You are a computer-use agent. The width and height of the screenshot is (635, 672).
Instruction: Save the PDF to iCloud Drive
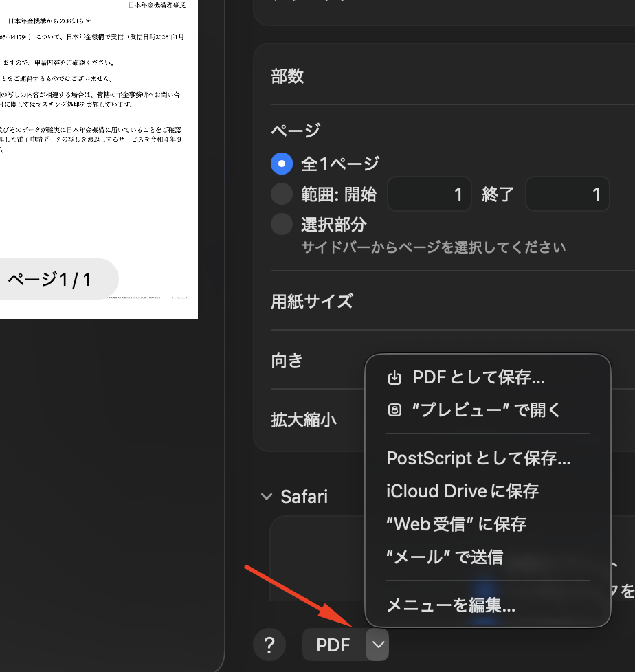463,491
